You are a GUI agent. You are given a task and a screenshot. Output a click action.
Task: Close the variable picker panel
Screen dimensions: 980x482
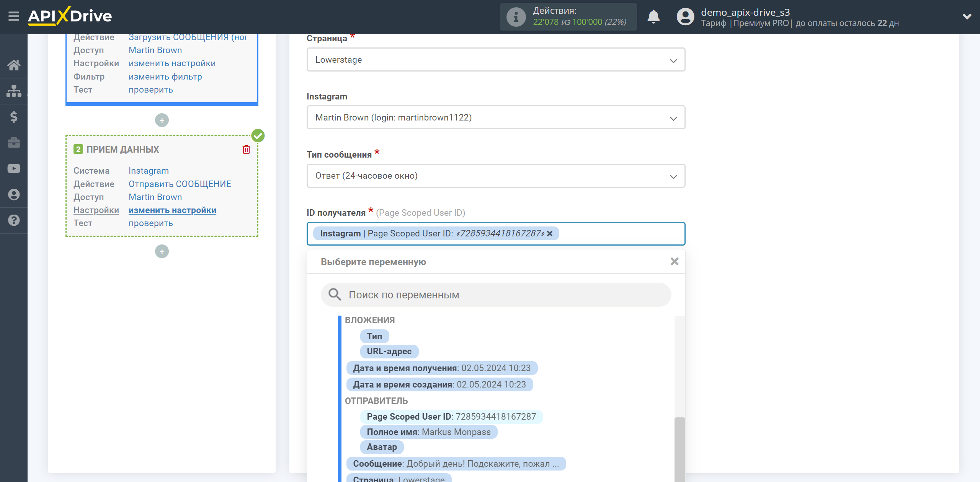click(675, 261)
